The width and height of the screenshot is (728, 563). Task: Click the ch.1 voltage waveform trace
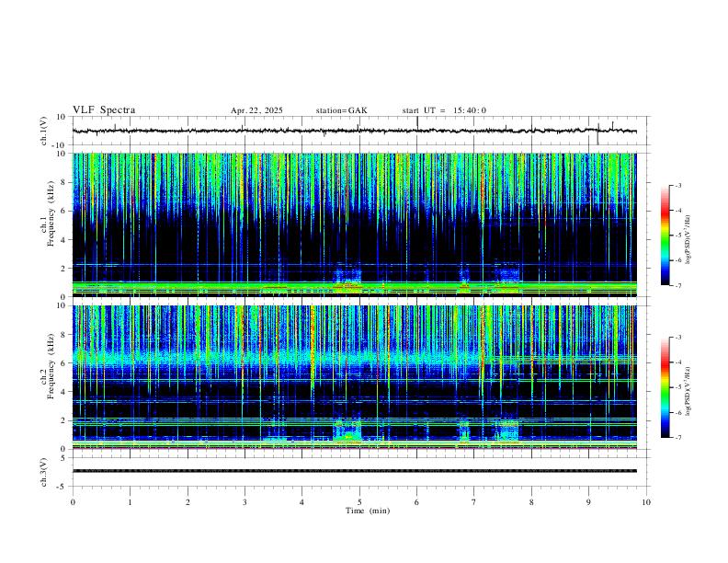click(x=355, y=131)
